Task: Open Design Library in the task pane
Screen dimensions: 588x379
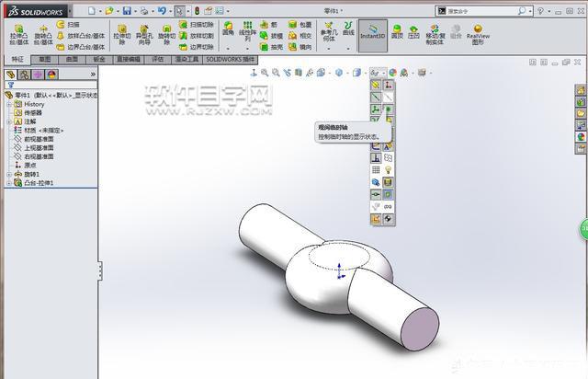Action: [x=581, y=102]
